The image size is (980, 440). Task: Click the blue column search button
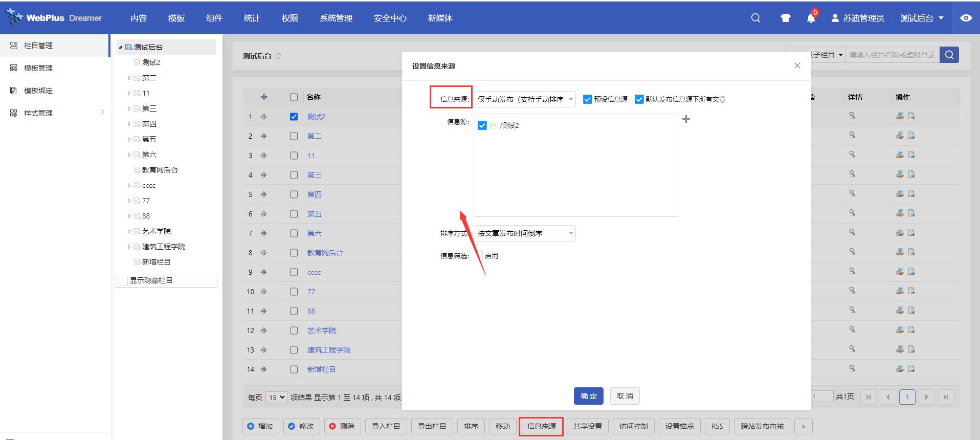[949, 55]
